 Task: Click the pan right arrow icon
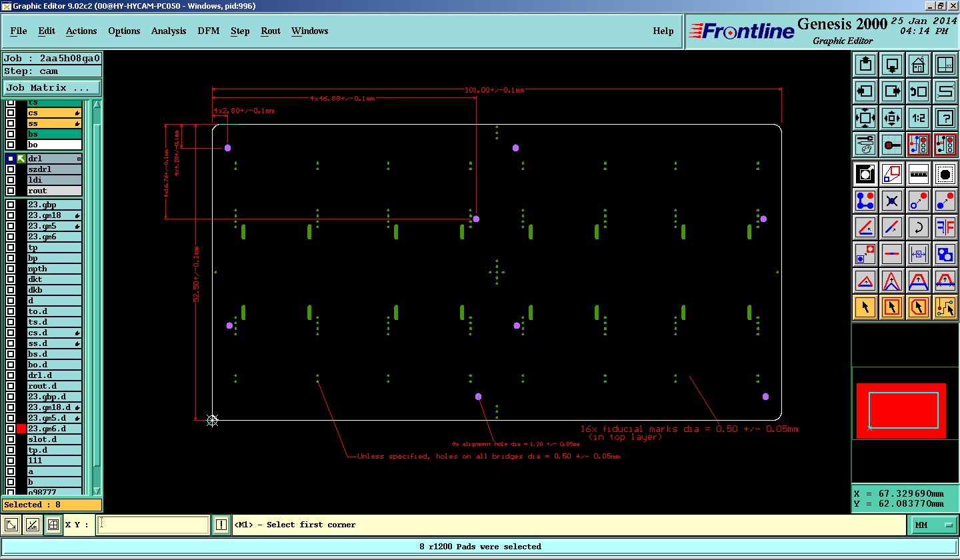point(892,91)
